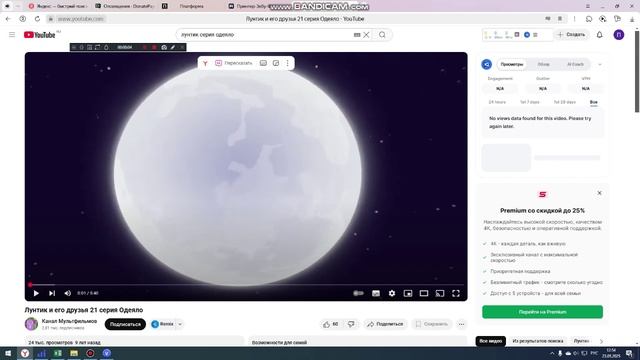
Task: Collapse the extension panel chevron
Action: coord(600,64)
